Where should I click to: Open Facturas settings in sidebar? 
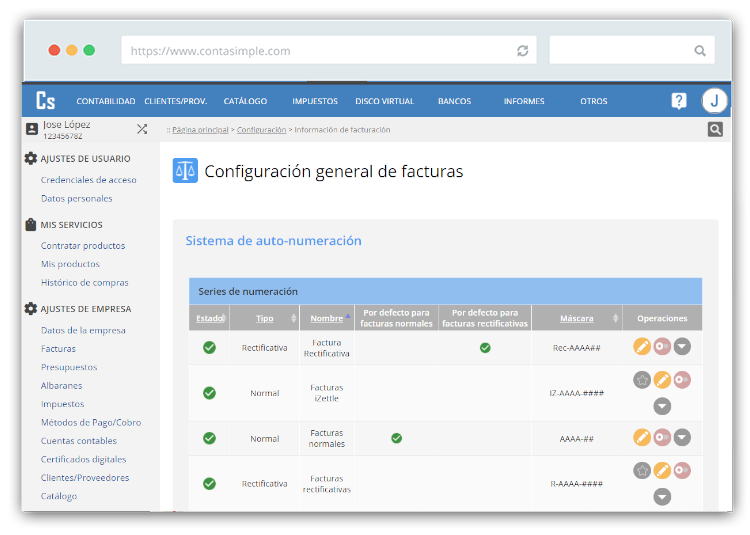[x=58, y=349]
